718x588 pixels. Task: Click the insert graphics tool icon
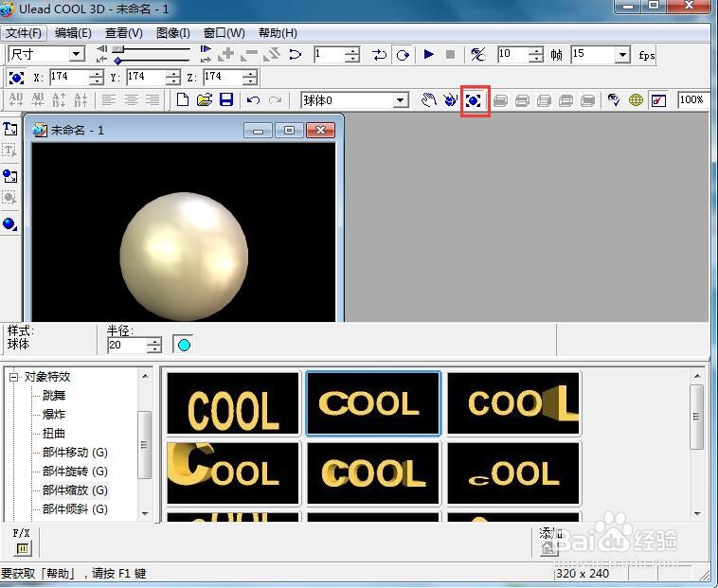pyautogui.click(x=10, y=176)
